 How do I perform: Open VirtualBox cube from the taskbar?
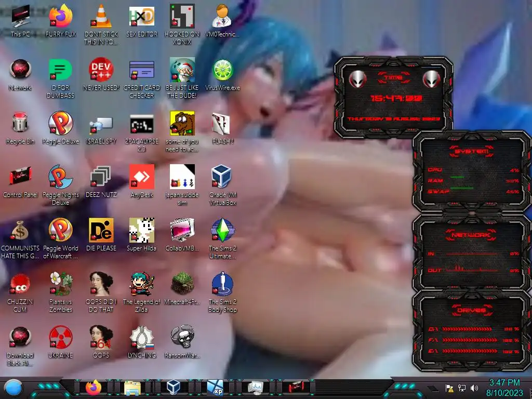(x=174, y=387)
